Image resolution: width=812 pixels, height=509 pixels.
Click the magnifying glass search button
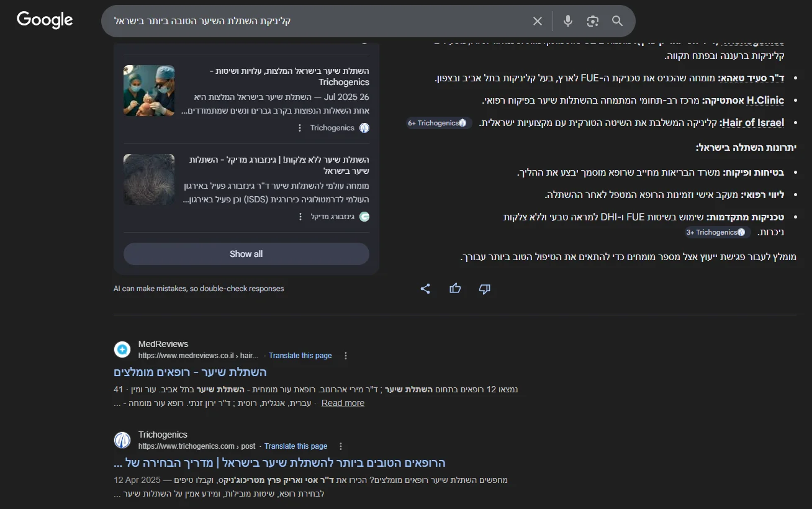pos(617,21)
